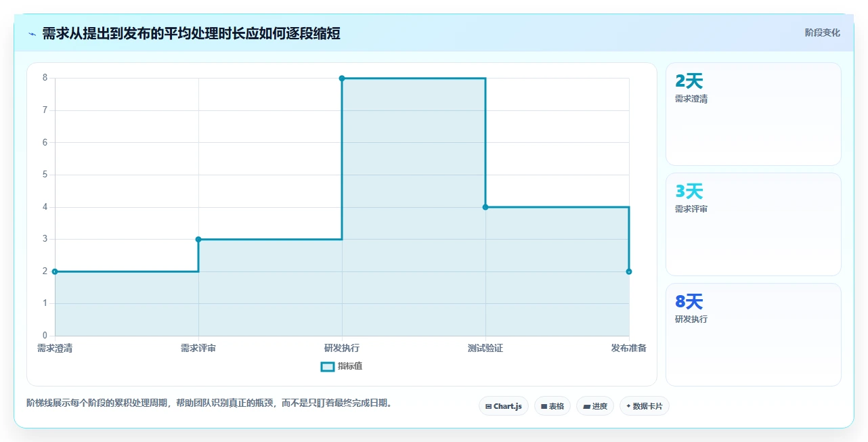Click the data point at 发布准备
Image resolution: width=868 pixels, height=442 pixels.
pos(629,271)
